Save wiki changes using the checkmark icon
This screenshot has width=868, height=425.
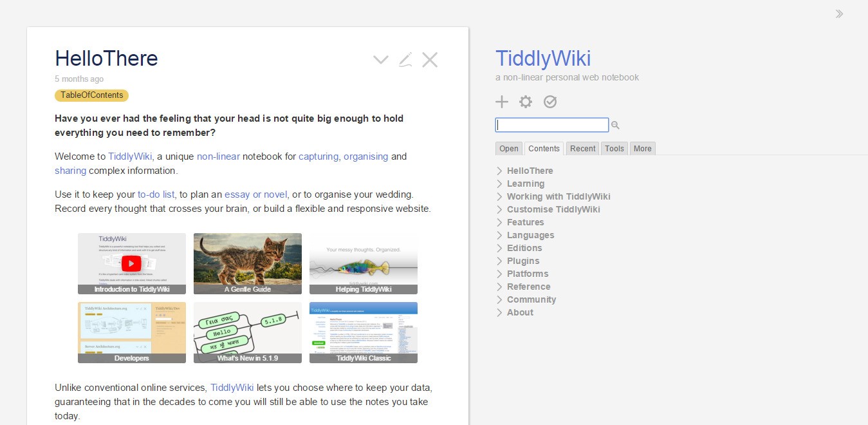(x=550, y=102)
